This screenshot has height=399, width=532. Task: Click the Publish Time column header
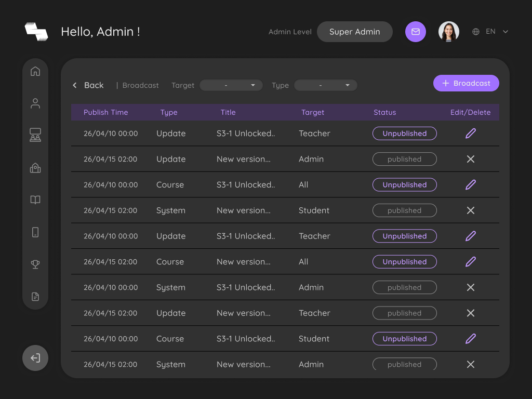[x=106, y=112]
